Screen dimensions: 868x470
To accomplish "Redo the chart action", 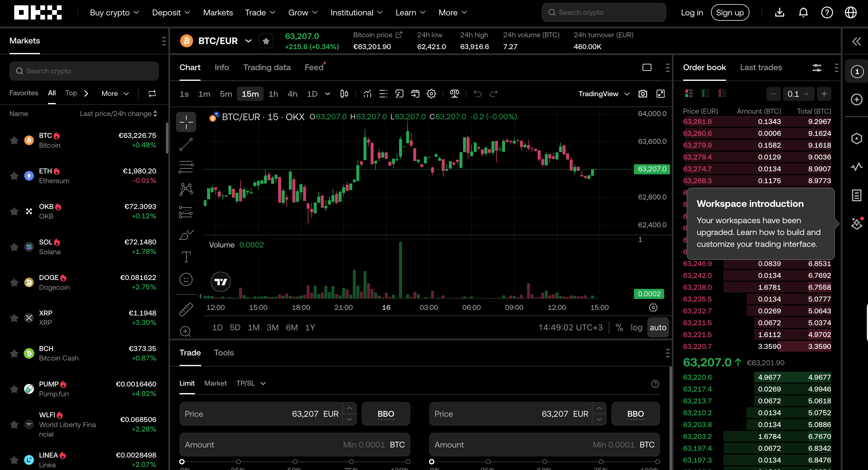I will pos(494,94).
